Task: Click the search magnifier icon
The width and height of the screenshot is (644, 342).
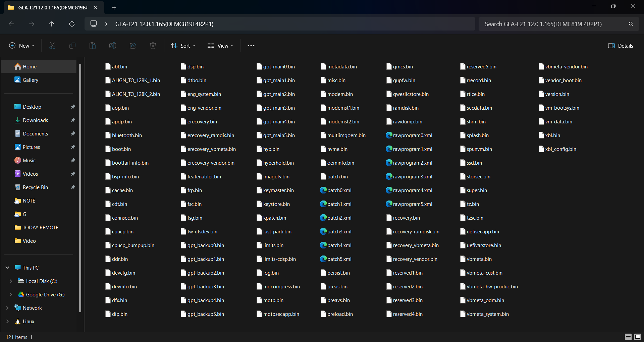Action: click(631, 24)
